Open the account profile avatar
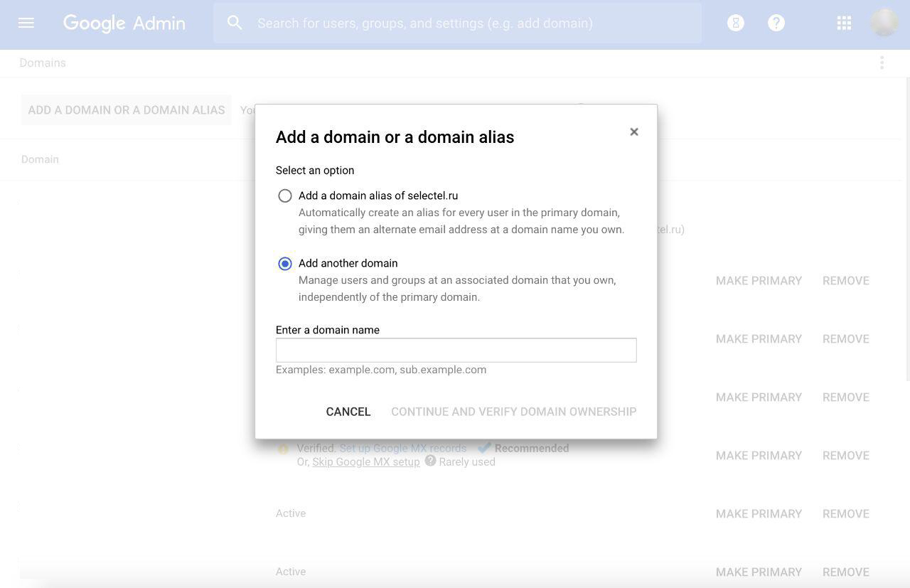Image resolution: width=910 pixels, height=588 pixels. [x=884, y=23]
